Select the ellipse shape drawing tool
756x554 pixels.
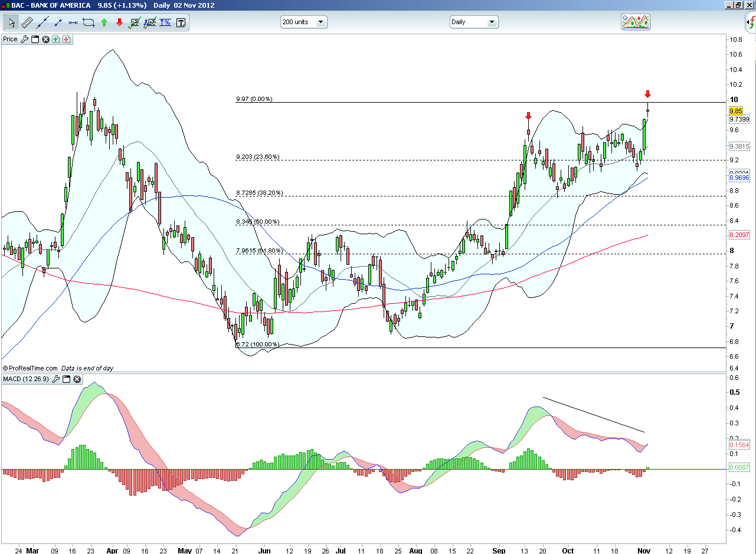coord(89,23)
